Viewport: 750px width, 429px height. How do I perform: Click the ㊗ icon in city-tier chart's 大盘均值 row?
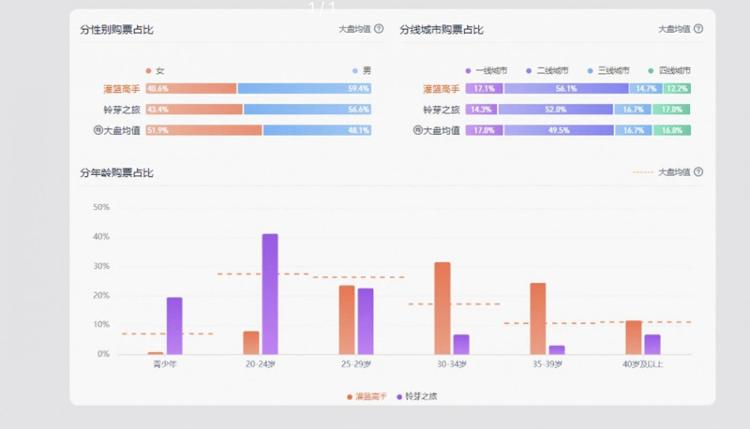pos(417,130)
